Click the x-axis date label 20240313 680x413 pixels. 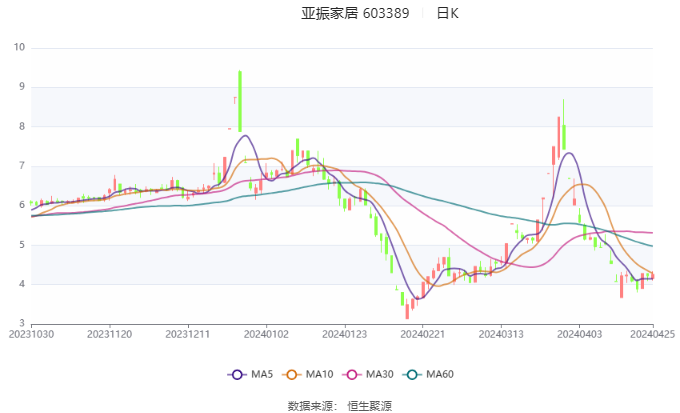(501, 334)
